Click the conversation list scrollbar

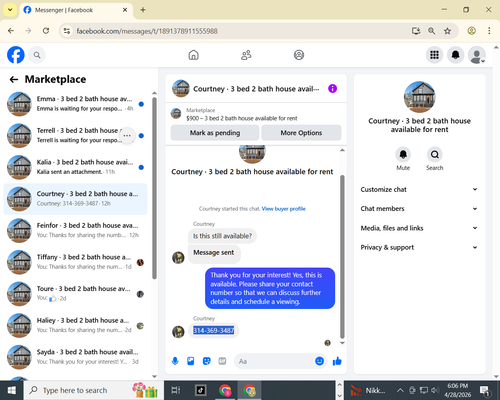pos(154,188)
